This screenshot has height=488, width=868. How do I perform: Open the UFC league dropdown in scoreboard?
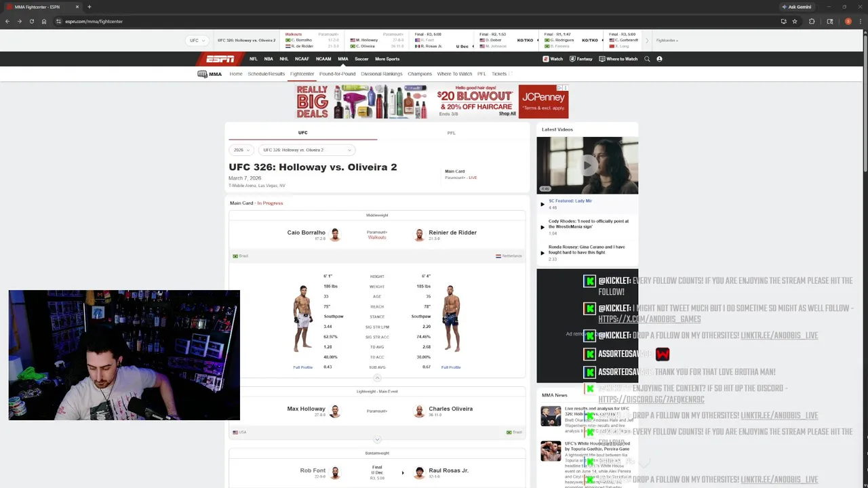(197, 41)
